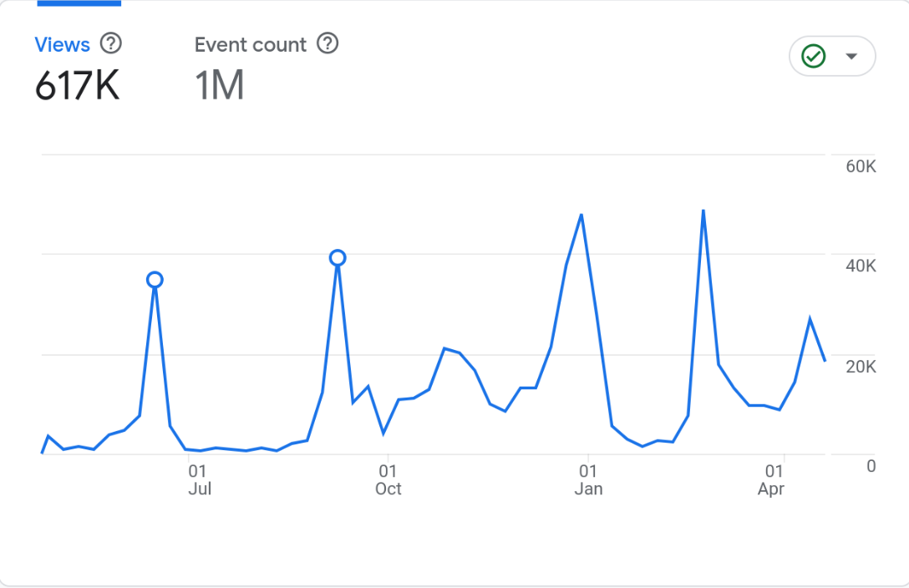The height and width of the screenshot is (588, 909).
Task: Click the tallest spike between Jan and Apr
Action: point(703,210)
